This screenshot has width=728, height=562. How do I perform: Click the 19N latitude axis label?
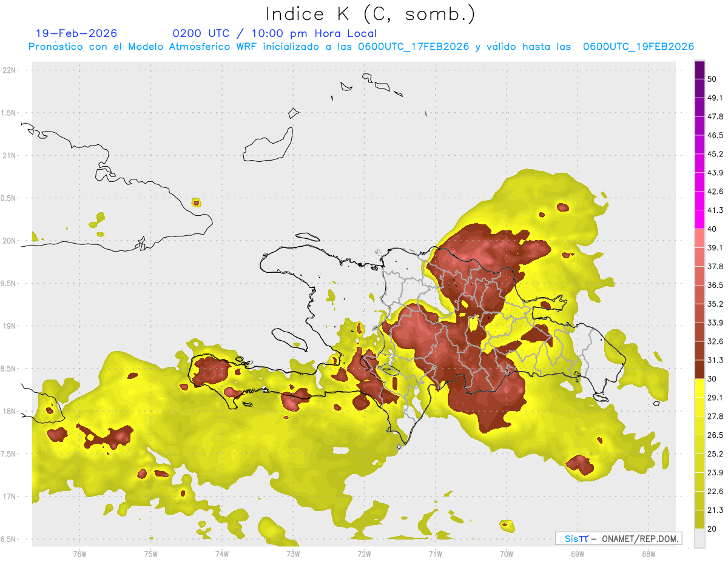pos(10,326)
